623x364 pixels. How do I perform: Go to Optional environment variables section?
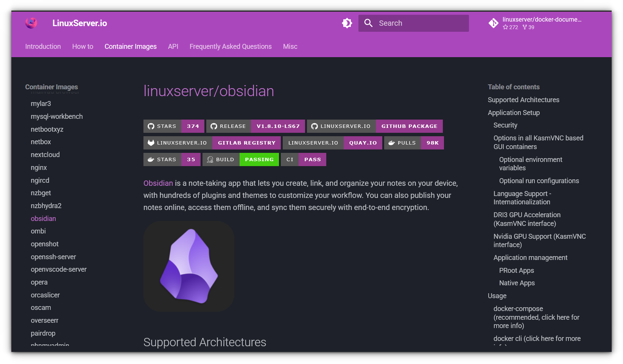531,164
